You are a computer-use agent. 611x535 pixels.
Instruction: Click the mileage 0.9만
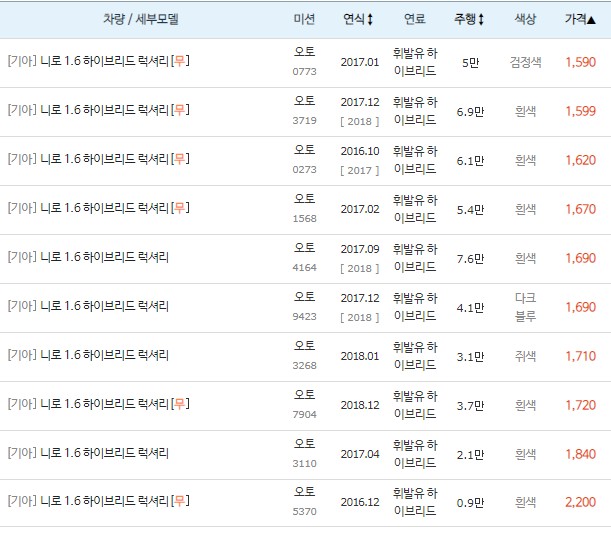click(x=470, y=503)
